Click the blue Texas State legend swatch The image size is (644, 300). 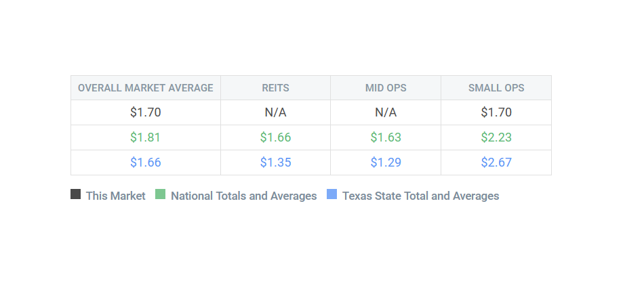tap(331, 195)
